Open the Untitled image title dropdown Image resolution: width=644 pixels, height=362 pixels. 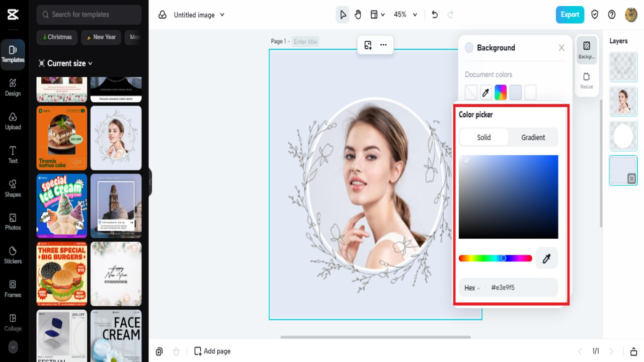click(x=199, y=15)
